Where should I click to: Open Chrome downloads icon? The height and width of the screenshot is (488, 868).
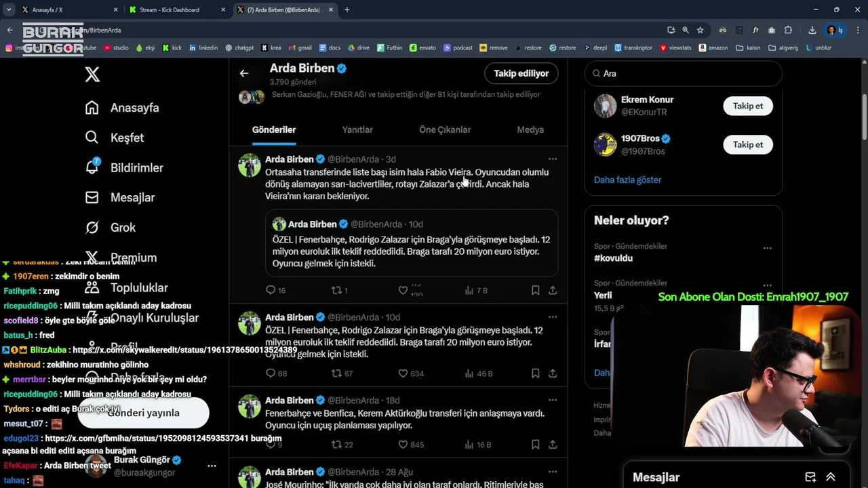[x=812, y=30]
